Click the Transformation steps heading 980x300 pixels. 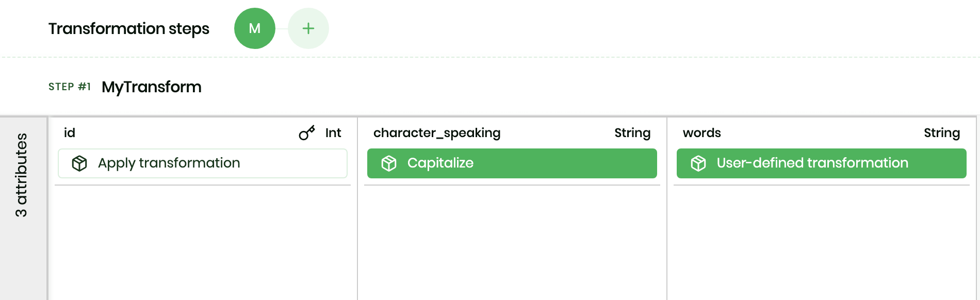[129, 29]
